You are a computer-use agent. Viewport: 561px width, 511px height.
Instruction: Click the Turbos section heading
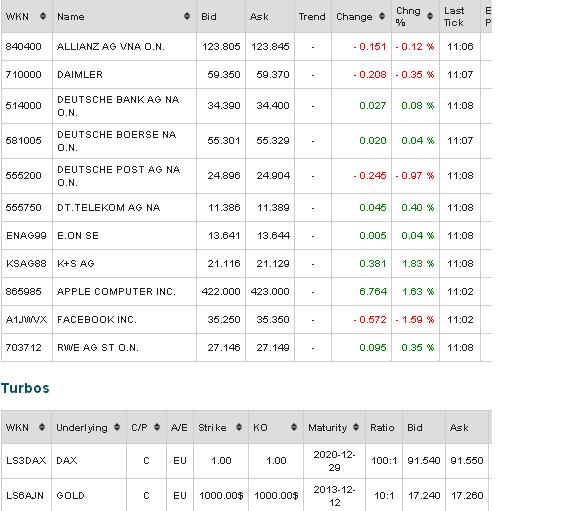coord(25,388)
